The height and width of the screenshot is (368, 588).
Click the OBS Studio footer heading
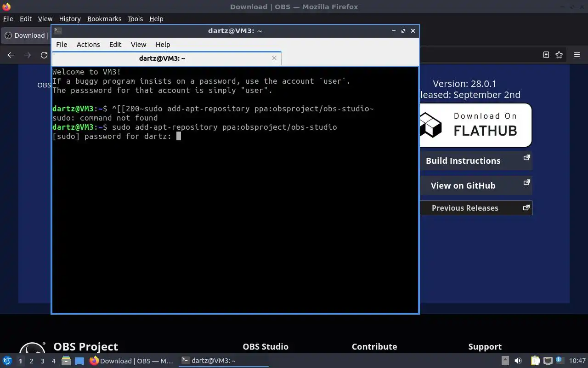point(266,346)
